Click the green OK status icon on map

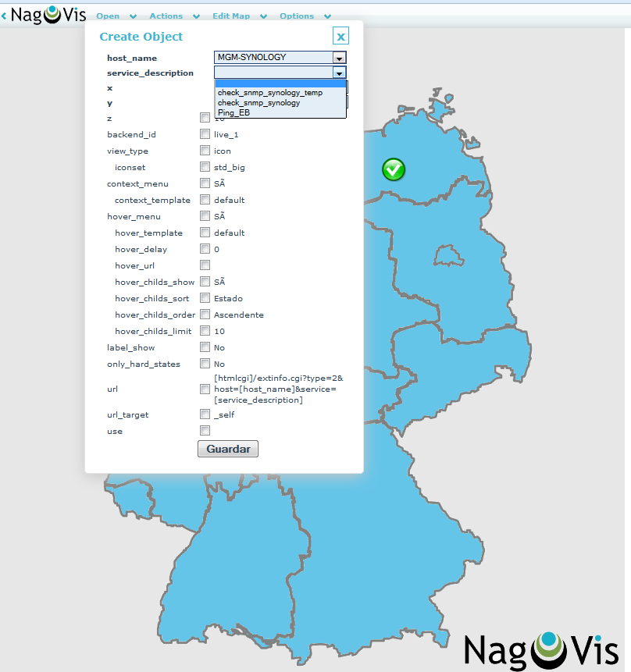point(394,169)
